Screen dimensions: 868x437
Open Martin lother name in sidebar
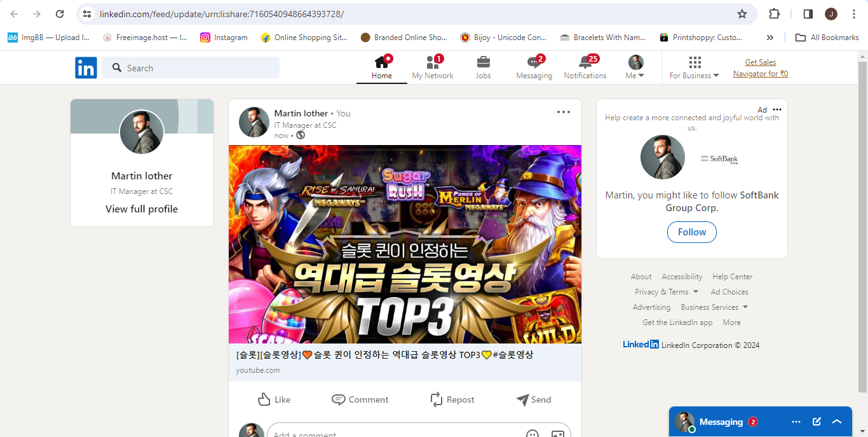coord(142,176)
